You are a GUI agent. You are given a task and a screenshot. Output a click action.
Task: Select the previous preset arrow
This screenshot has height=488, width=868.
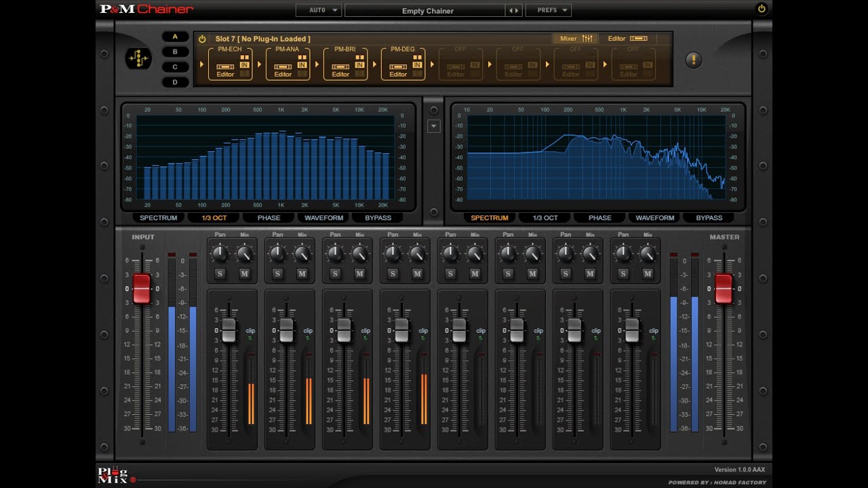(x=511, y=11)
